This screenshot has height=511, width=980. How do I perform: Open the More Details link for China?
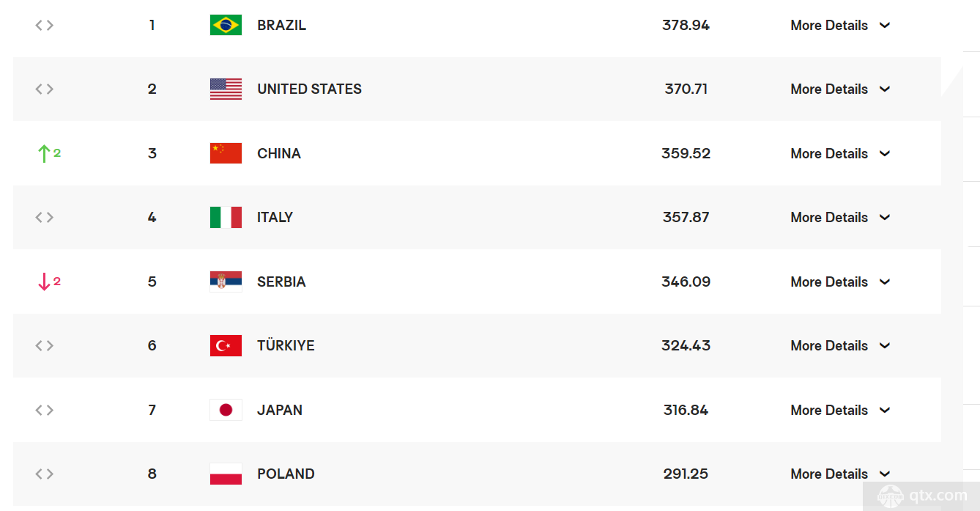click(x=829, y=153)
